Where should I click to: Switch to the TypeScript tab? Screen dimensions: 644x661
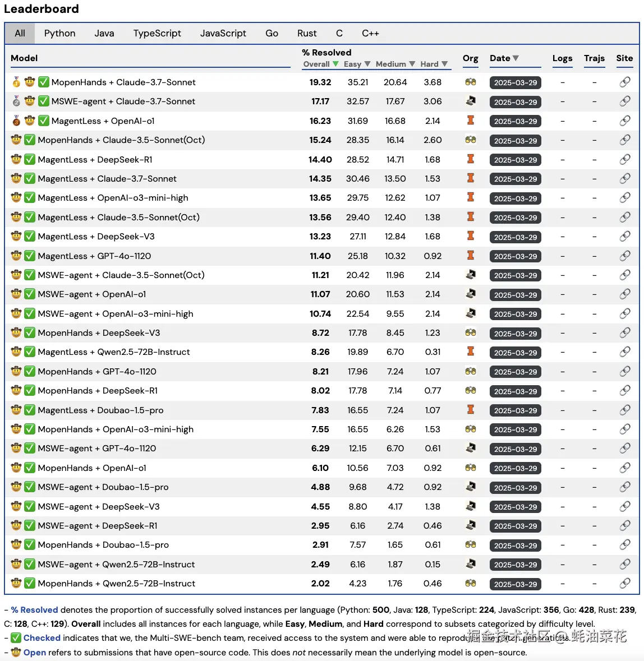point(157,33)
